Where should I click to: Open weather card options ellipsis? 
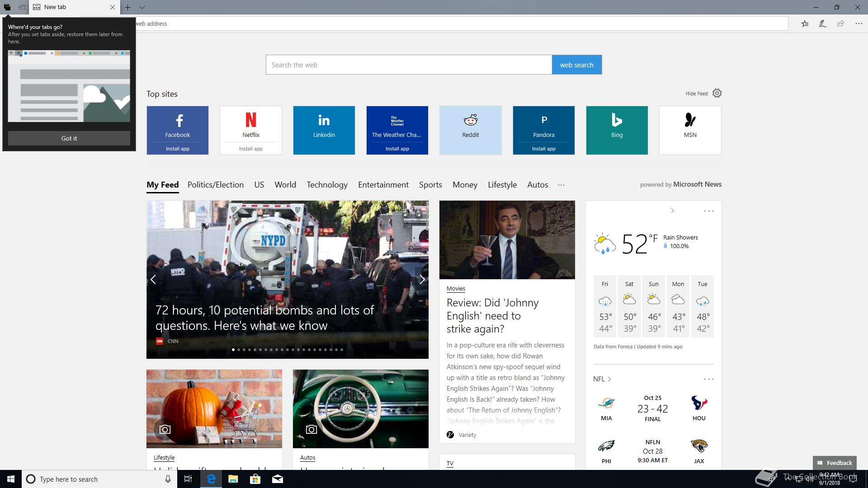pyautogui.click(x=708, y=211)
